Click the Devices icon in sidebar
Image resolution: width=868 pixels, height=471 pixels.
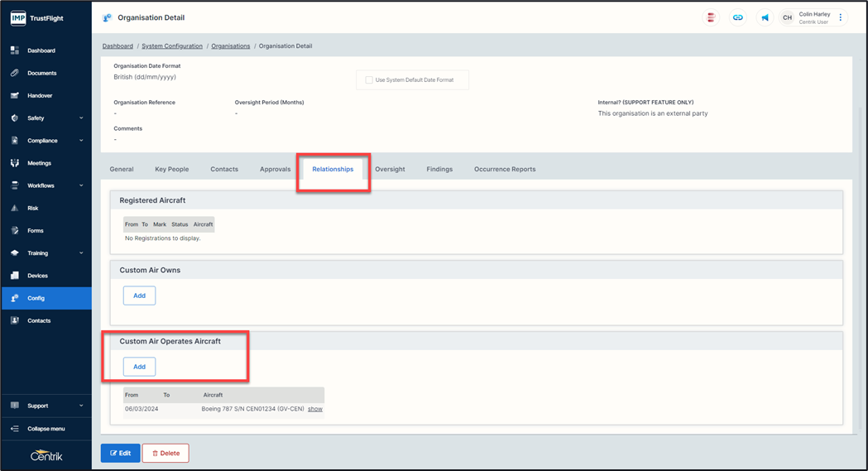[x=15, y=276]
